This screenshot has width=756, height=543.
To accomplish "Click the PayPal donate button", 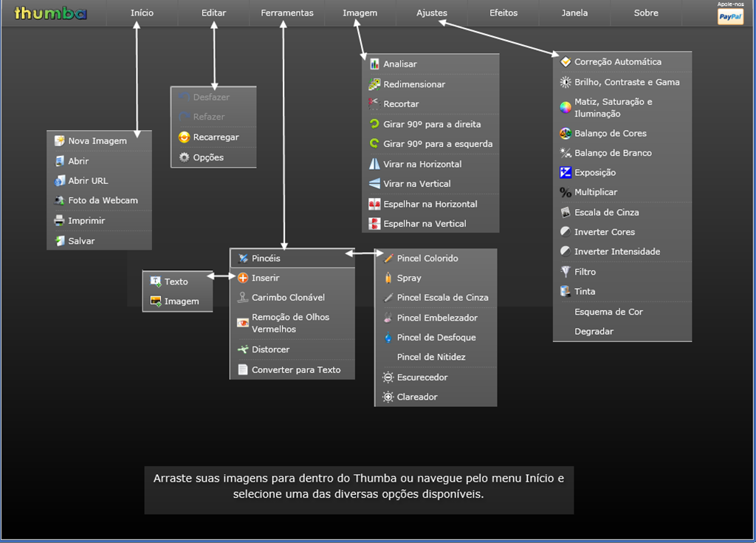I will [730, 16].
